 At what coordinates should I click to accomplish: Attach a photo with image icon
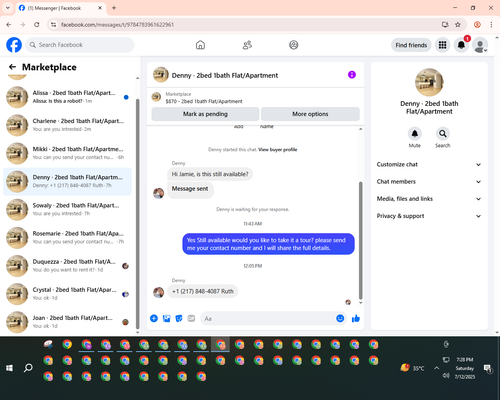coord(166,318)
